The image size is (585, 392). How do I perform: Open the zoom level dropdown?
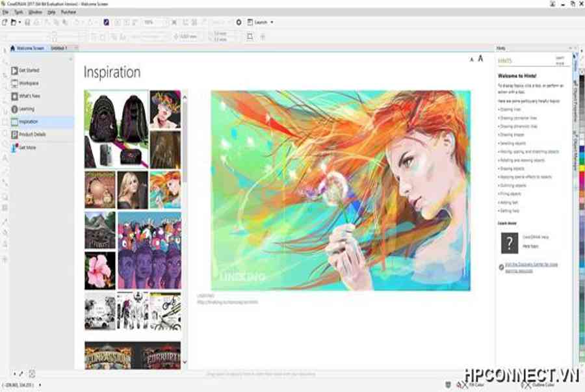163,22
